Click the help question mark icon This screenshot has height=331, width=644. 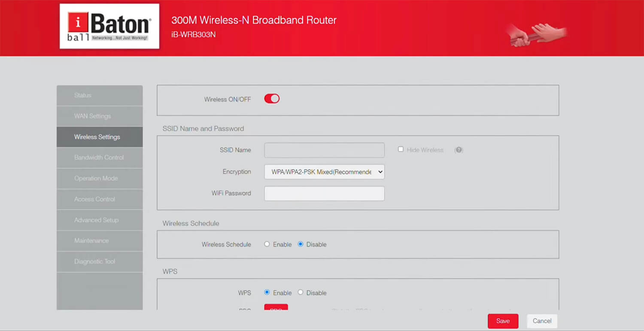(459, 150)
